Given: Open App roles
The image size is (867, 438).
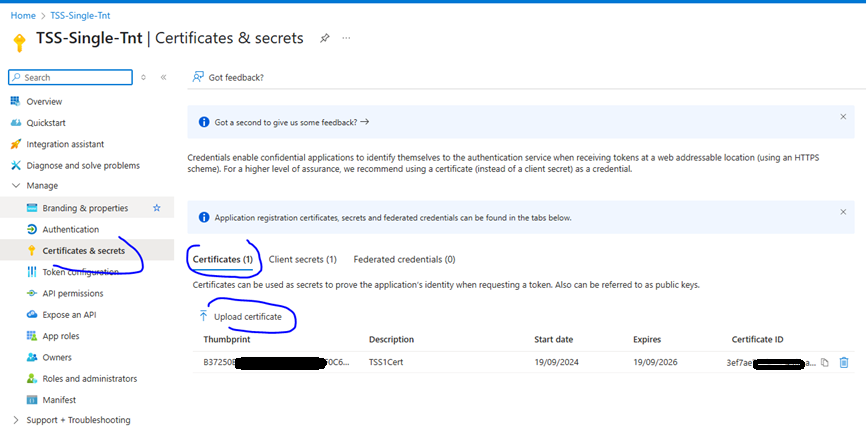Looking at the screenshot, I should [61, 336].
